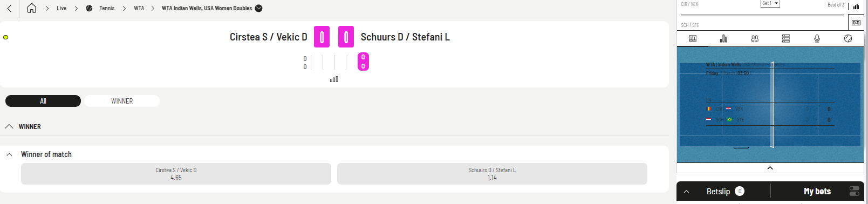Open the microphone commentary tab

tap(817, 38)
